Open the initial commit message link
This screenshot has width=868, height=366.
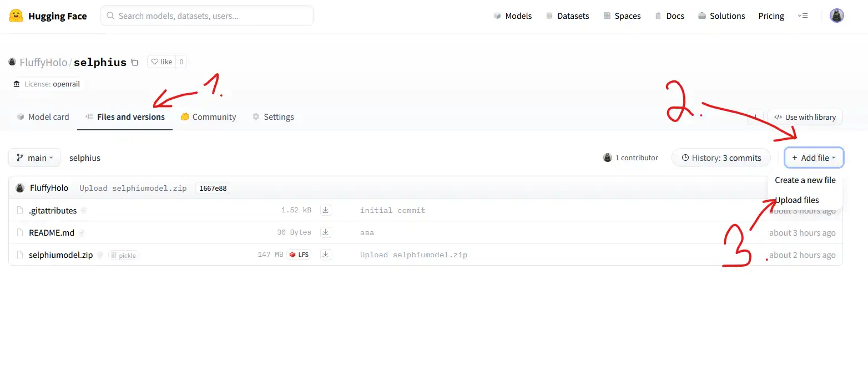[393, 210]
